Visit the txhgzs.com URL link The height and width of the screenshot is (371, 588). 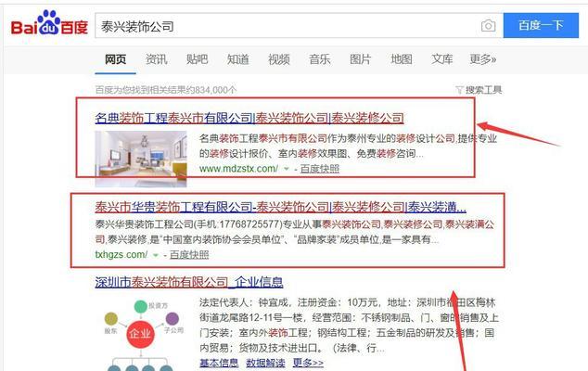(121, 255)
